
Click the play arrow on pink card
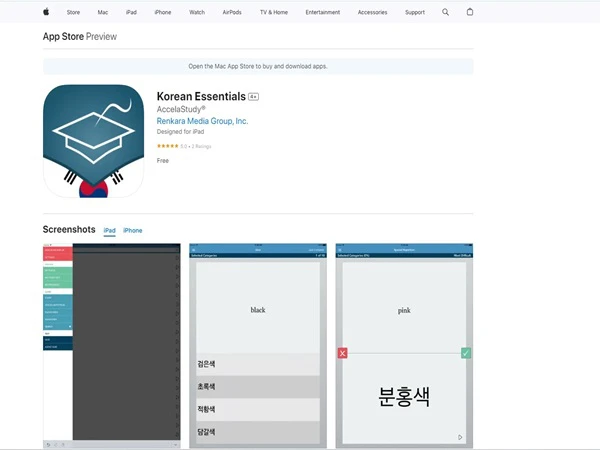pyautogui.click(x=460, y=437)
